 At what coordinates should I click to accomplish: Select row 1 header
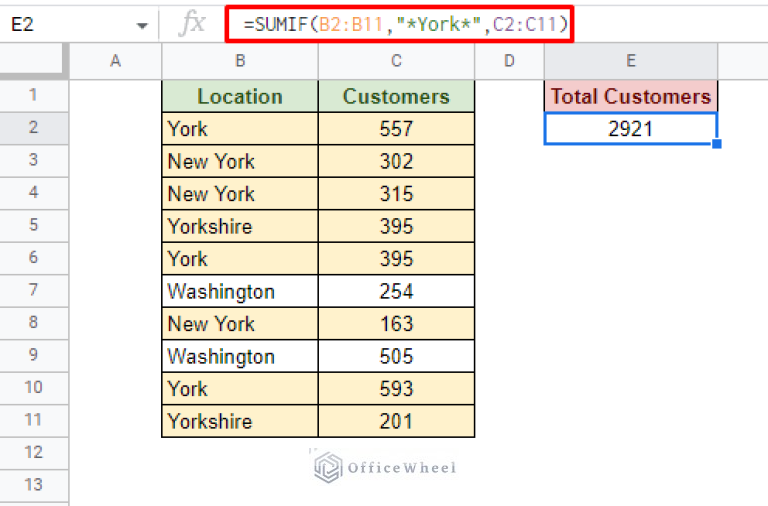[34, 96]
